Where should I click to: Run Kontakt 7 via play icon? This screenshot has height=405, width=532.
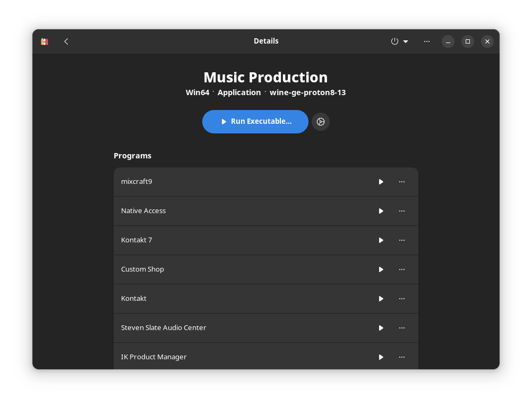pyautogui.click(x=381, y=240)
